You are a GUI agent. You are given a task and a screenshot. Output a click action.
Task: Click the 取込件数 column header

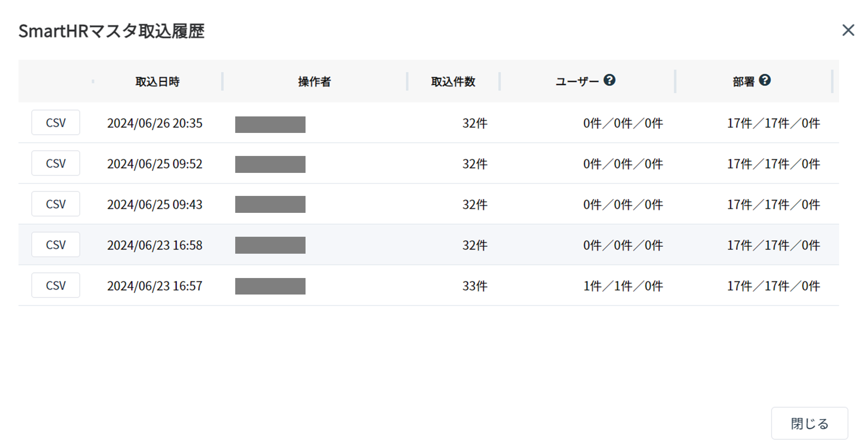coord(453,82)
